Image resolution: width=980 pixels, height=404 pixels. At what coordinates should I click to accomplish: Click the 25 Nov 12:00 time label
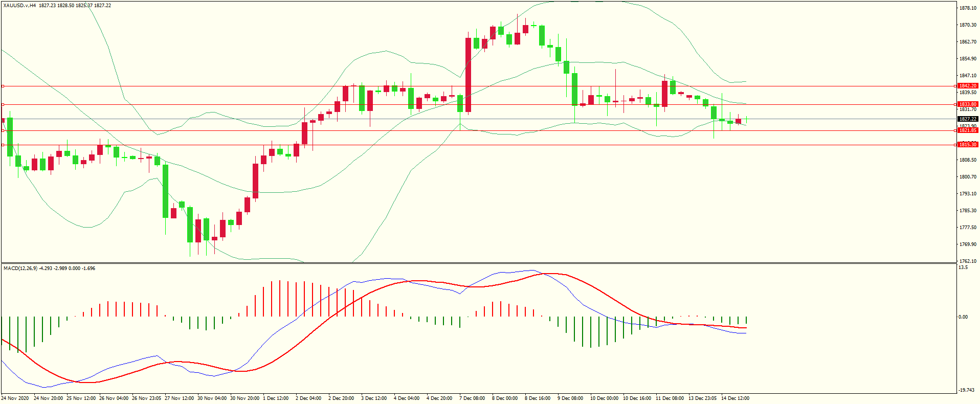click(81, 398)
